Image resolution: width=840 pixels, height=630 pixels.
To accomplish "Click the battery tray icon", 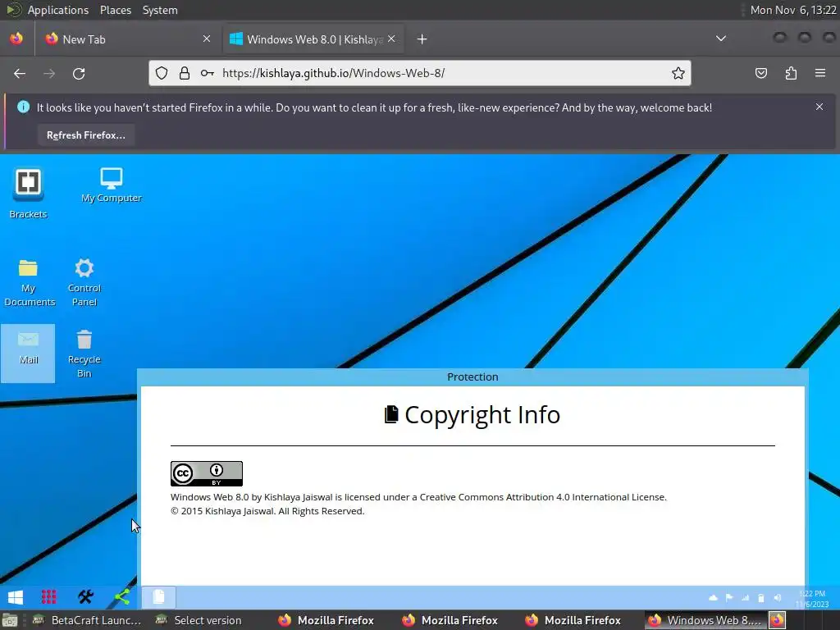I will 761,598.
